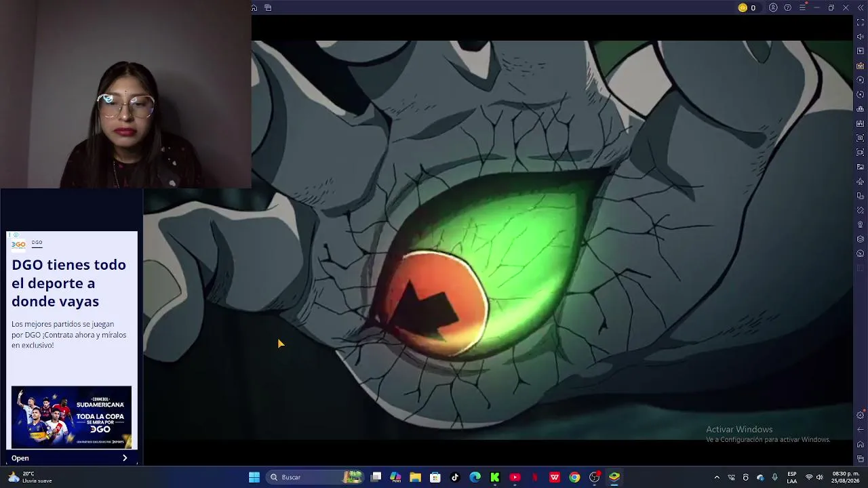The image size is (868, 488).
Task: Open BlueStacks settings gear
Action: tap(861, 415)
